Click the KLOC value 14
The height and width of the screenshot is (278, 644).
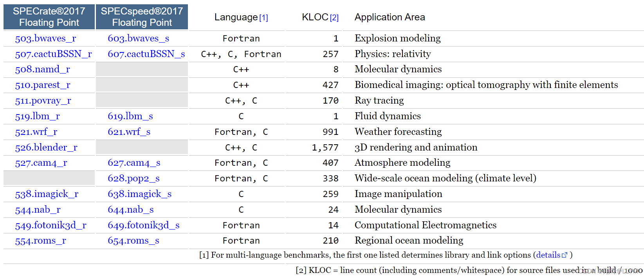[334, 225]
